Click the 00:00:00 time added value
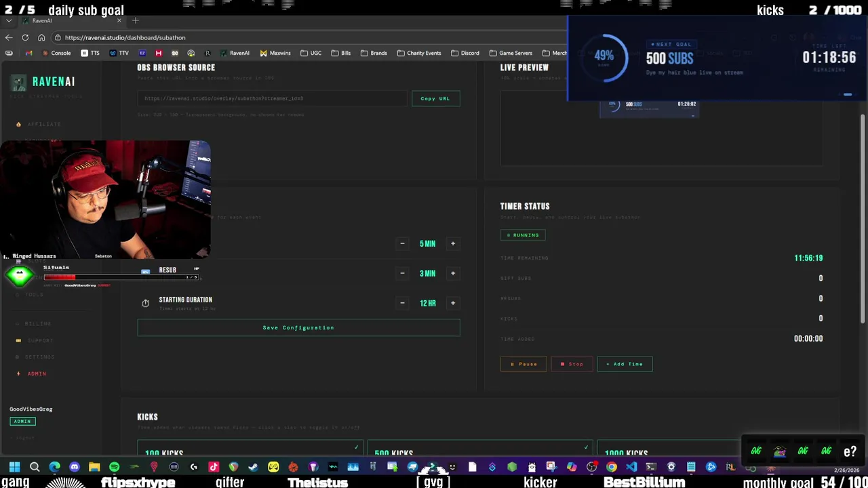 [x=808, y=338]
